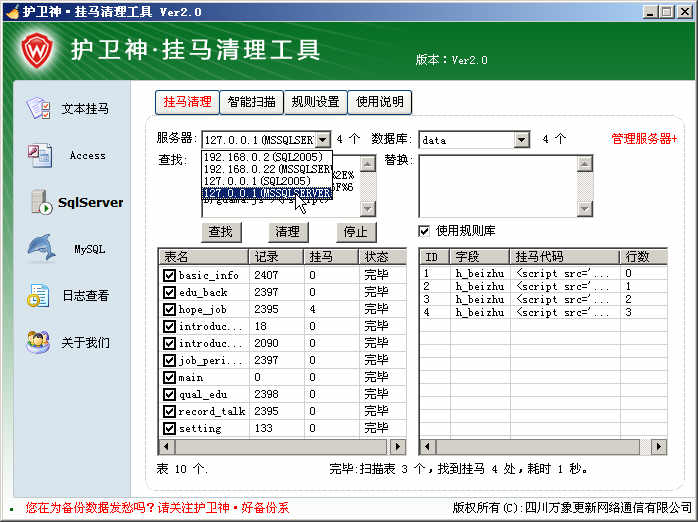Open the 日志查看 log icon
This screenshot has height=522, width=698.
pos(39,295)
